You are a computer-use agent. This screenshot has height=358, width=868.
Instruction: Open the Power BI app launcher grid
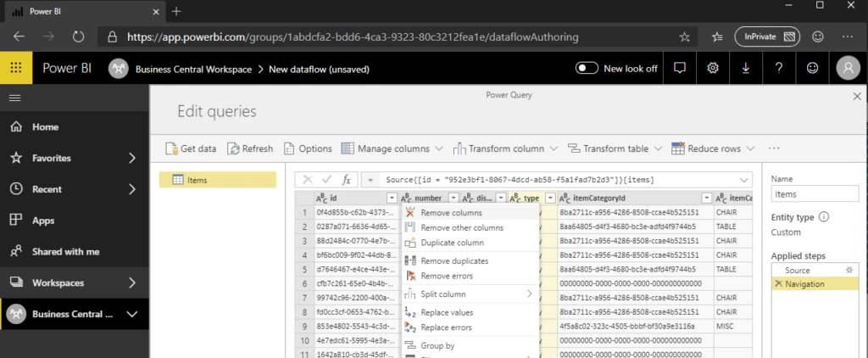16,68
